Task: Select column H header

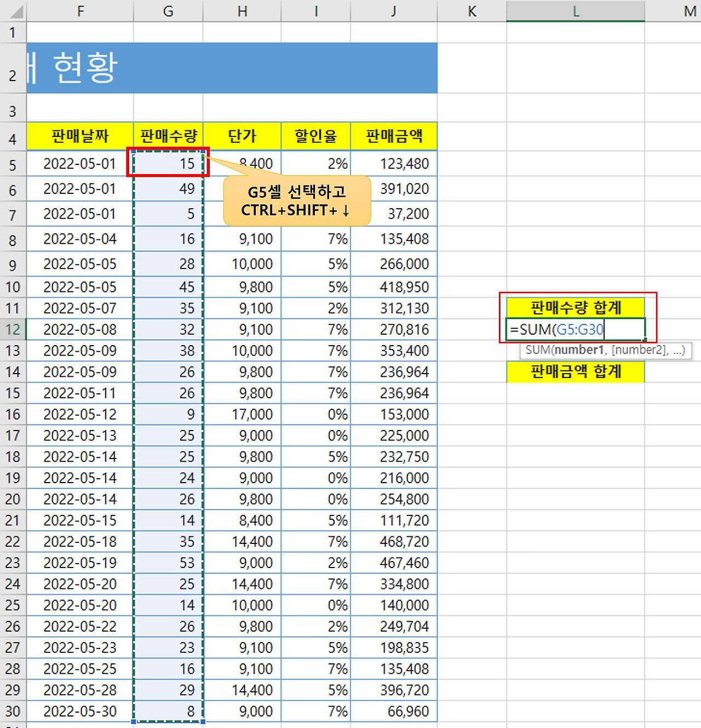Action: pyautogui.click(x=242, y=11)
